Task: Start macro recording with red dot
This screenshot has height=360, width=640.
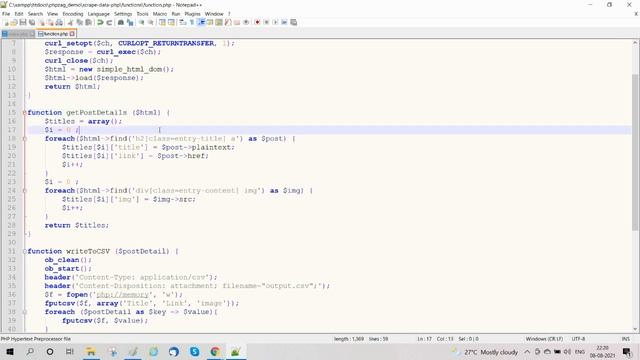Action: [x=257, y=22]
